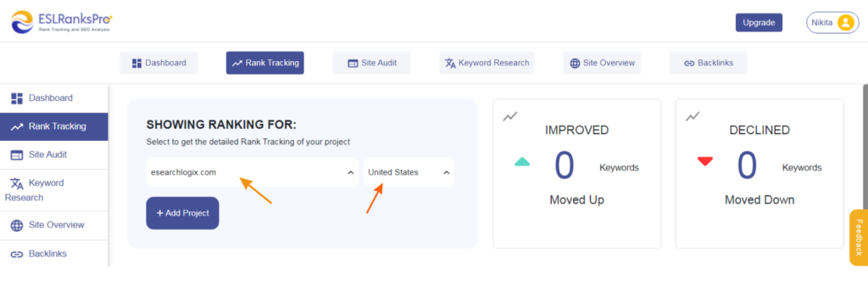This screenshot has width=868, height=308.
Task: Click the trend icon on the Declined card
Action: [x=693, y=116]
